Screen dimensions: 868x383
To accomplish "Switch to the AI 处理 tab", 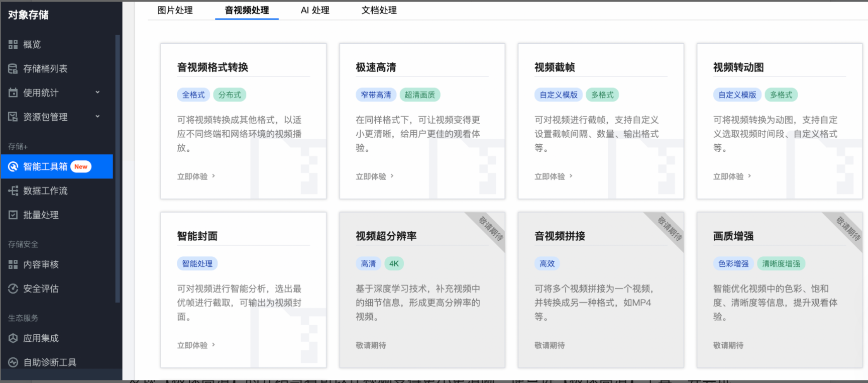I will (315, 11).
